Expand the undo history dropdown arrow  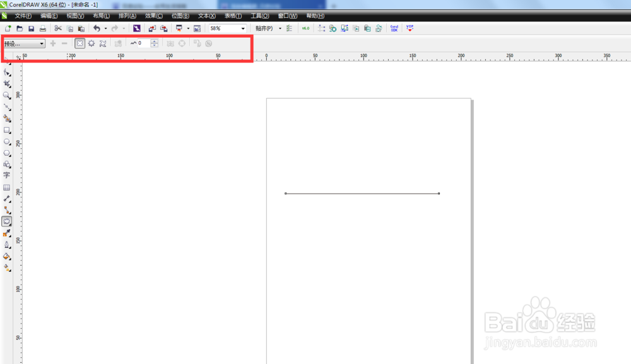(x=106, y=28)
